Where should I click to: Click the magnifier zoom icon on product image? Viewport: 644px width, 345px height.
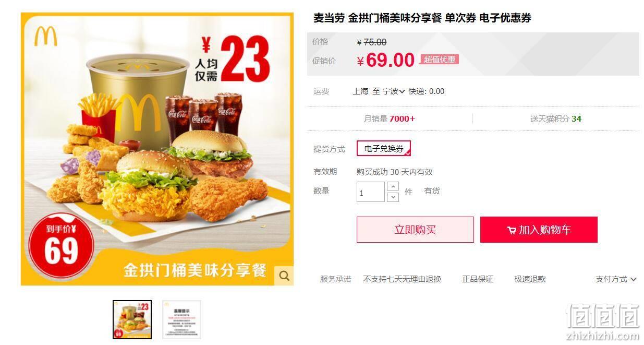tap(284, 276)
